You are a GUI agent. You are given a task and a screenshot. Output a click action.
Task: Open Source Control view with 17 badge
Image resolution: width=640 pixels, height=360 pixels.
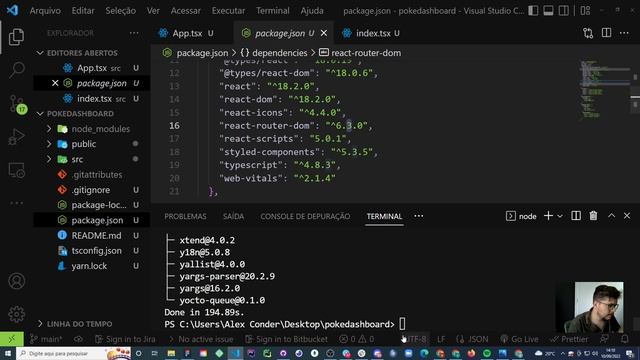[x=17, y=104]
